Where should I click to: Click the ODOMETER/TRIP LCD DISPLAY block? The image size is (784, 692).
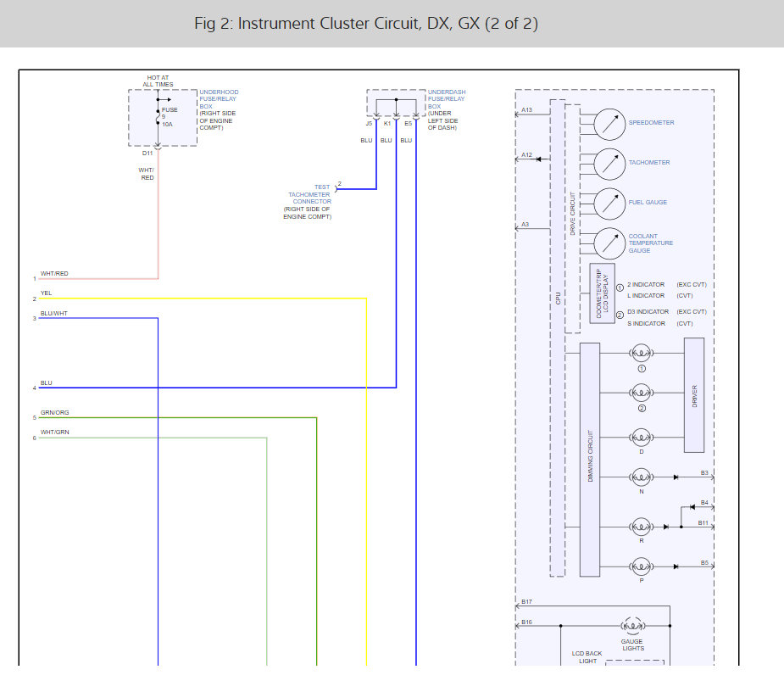(603, 293)
